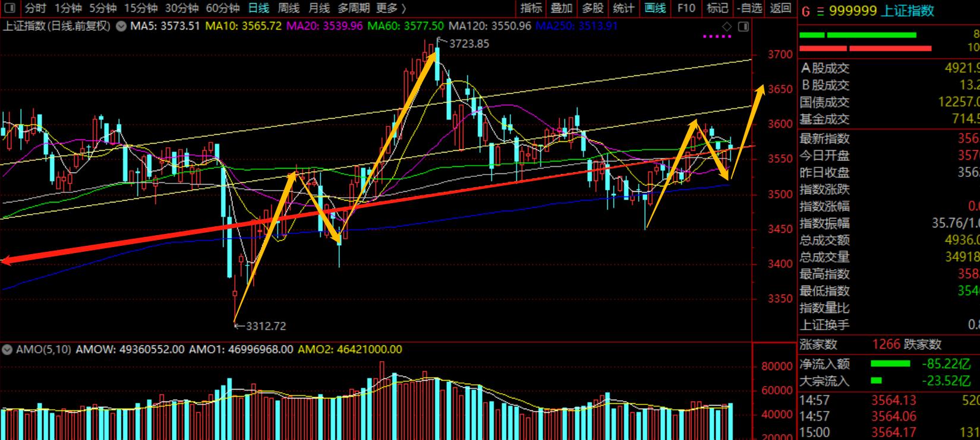
Task: Click the 3723.85 high price label
Action: (x=469, y=43)
